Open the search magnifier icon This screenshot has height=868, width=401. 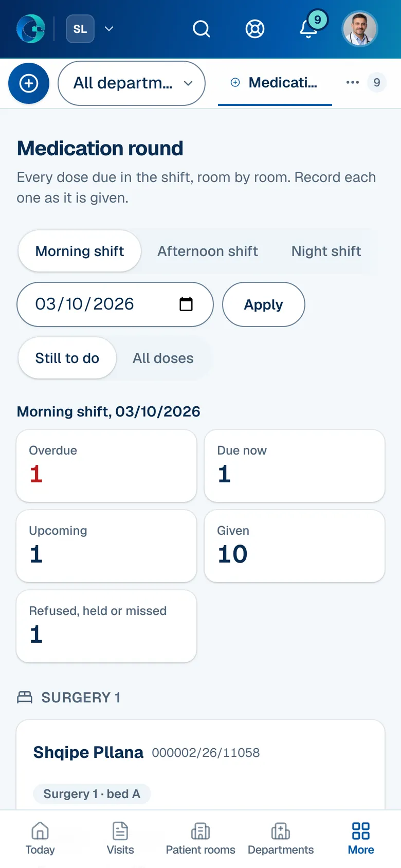pos(202,29)
